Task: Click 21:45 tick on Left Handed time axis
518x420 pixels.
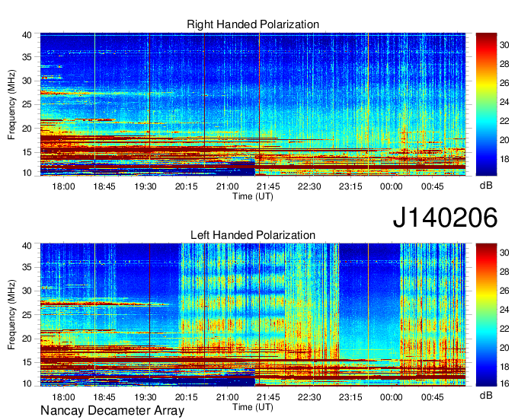Action: 268,397
